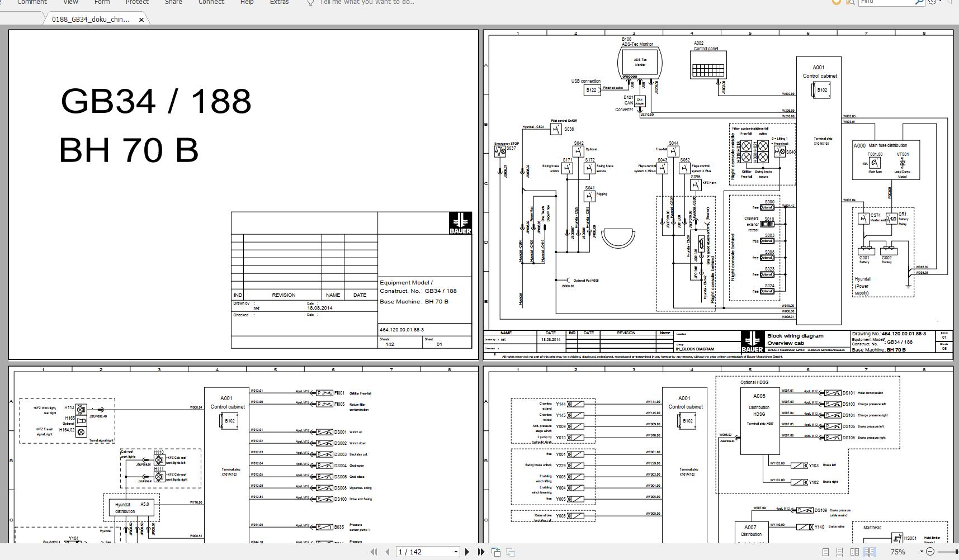Click the previous view icon
Image resolution: width=959 pixels, height=560 pixels.
tap(496, 552)
